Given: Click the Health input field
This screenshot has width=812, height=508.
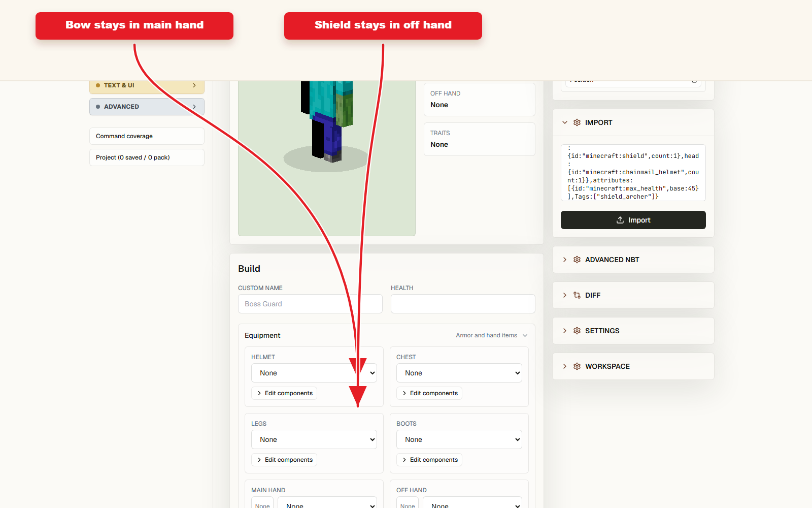Looking at the screenshot, I should 463,304.
